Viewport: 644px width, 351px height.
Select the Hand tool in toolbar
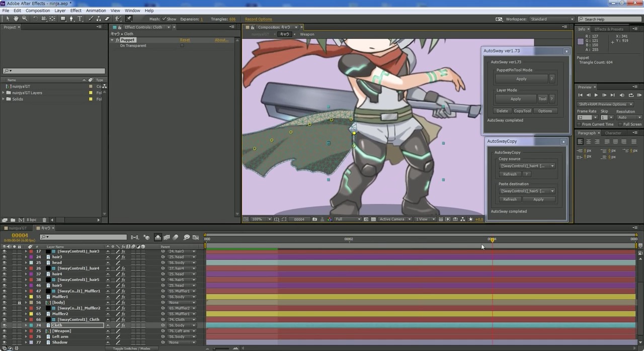pyautogui.click(x=16, y=19)
